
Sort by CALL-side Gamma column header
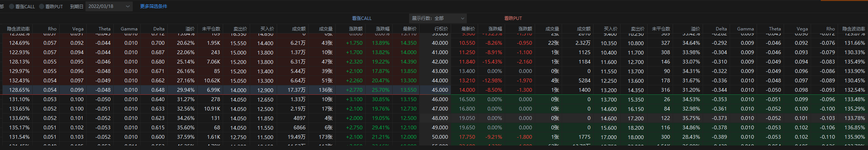[x=129, y=29]
